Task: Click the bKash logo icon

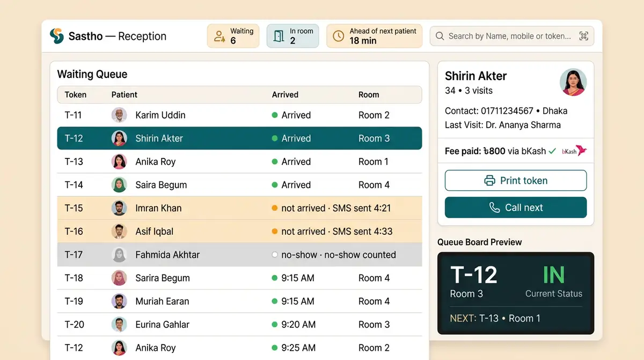Action: coord(574,151)
